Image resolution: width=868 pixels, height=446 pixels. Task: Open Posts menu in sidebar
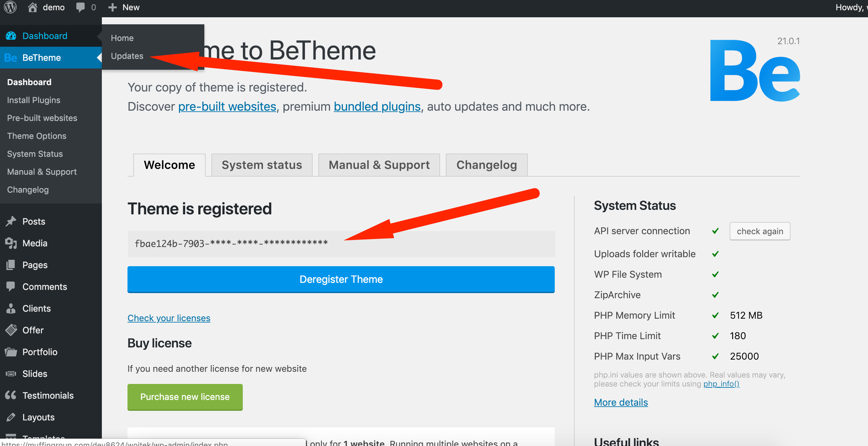click(x=34, y=221)
